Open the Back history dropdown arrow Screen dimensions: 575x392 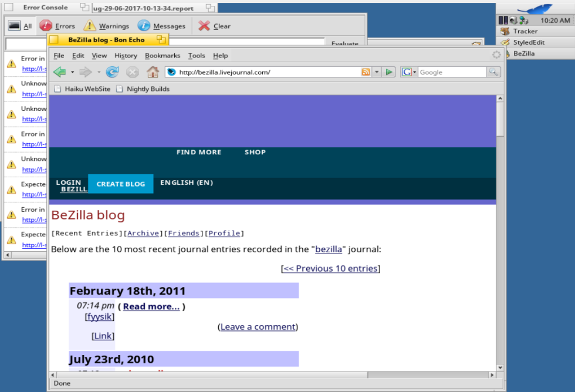click(73, 72)
